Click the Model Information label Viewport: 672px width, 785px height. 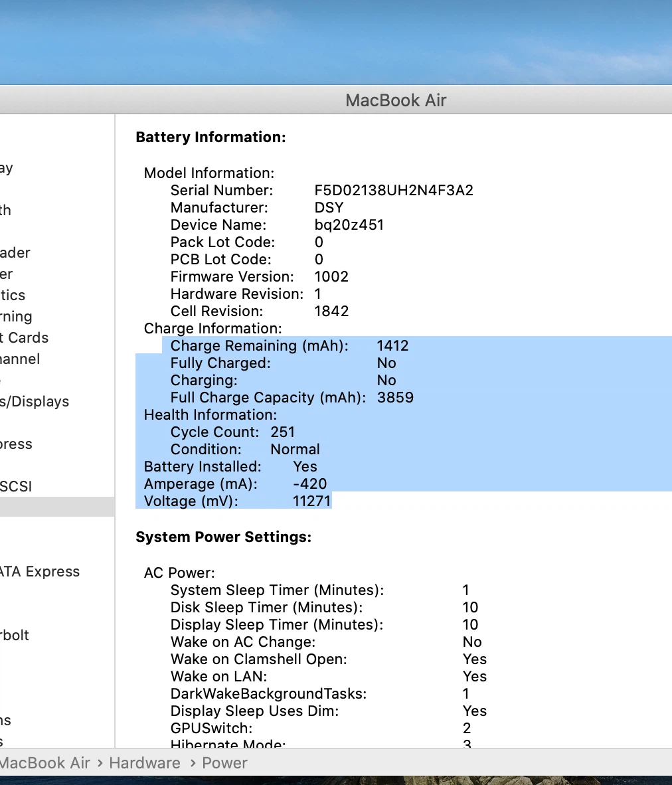(x=209, y=173)
